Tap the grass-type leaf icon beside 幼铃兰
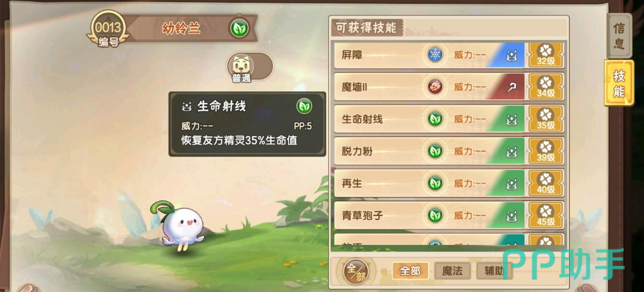 (x=239, y=28)
